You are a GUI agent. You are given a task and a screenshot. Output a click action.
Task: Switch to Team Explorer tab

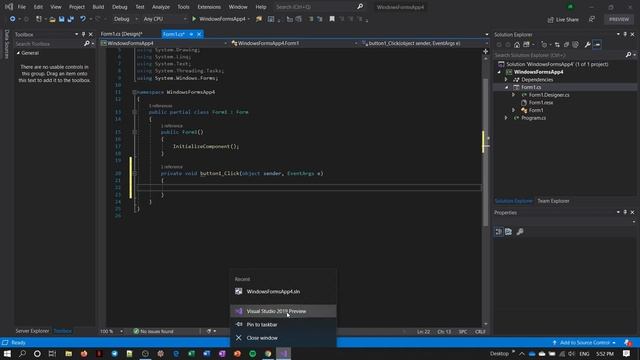pos(553,201)
